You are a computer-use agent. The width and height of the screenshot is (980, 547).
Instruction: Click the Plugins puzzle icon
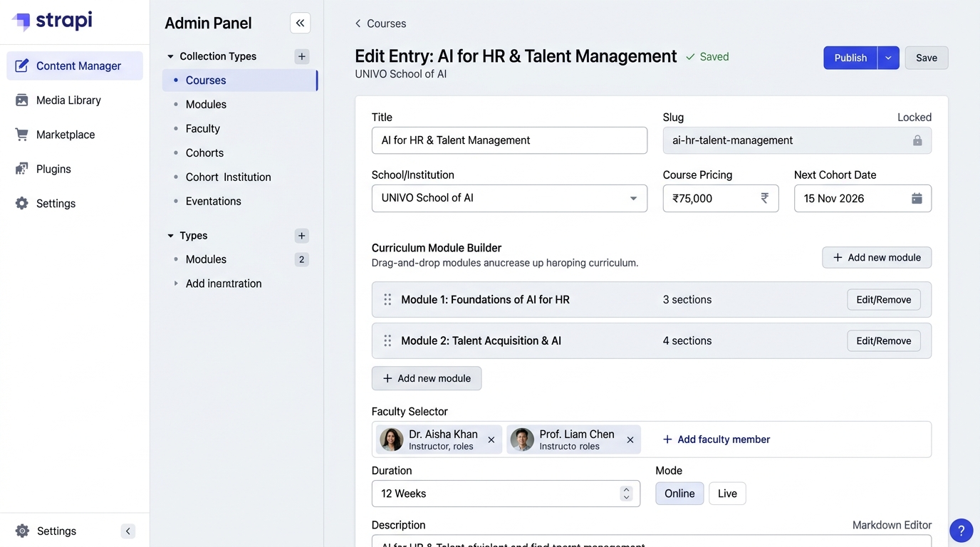coord(22,169)
